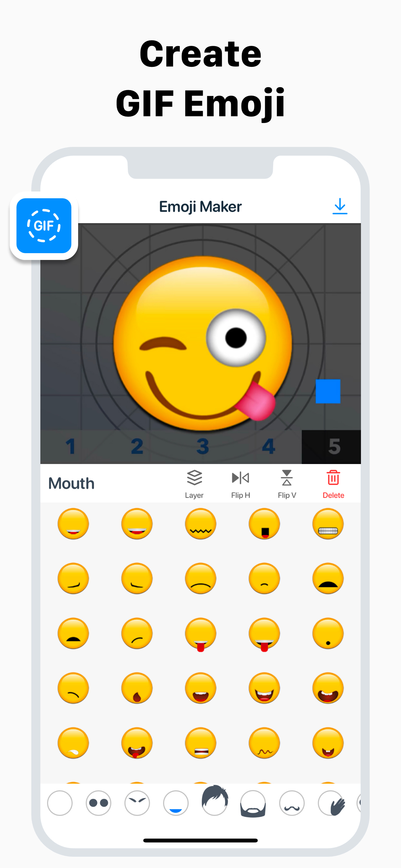Choose the wide tongue-out mouth
Screen dimensions: 401x868
point(264,634)
